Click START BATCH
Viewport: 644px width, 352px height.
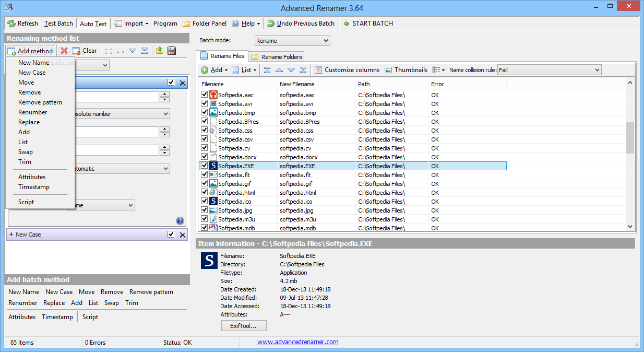368,24
